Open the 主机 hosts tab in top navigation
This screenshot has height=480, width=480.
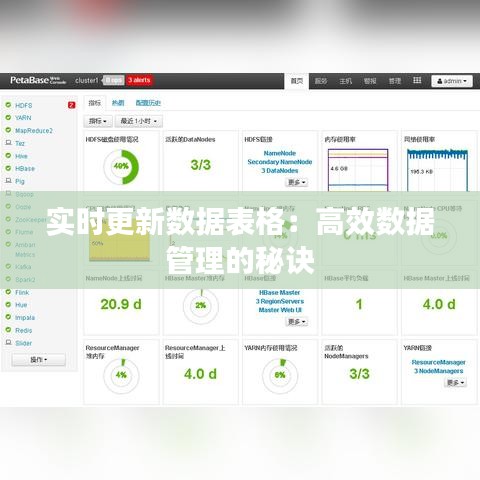346,81
